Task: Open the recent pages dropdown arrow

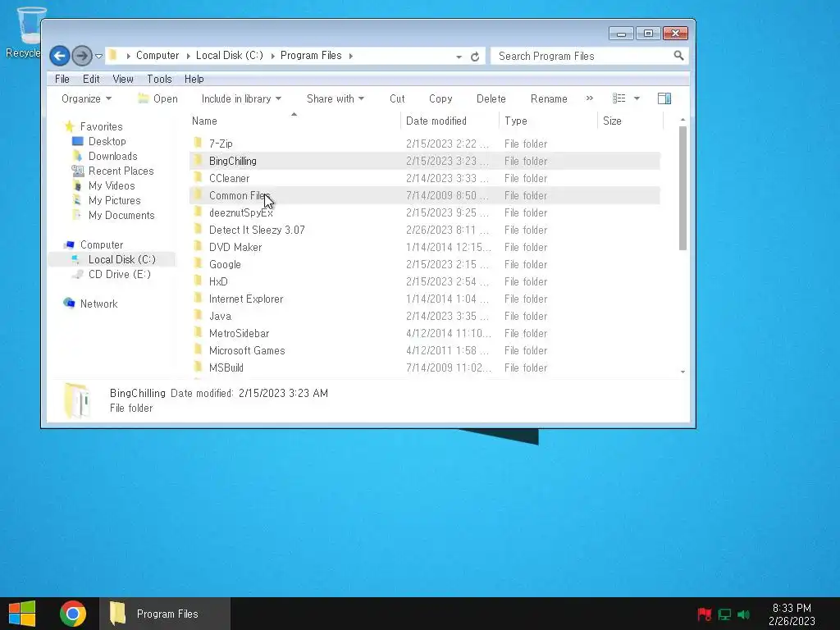Action: point(98,57)
